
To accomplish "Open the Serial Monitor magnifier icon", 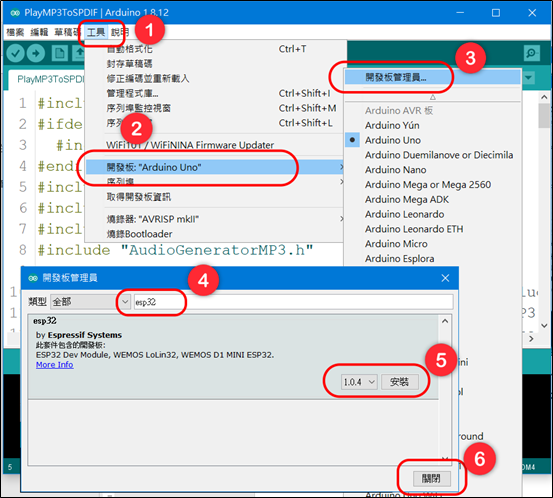I will pos(531,53).
